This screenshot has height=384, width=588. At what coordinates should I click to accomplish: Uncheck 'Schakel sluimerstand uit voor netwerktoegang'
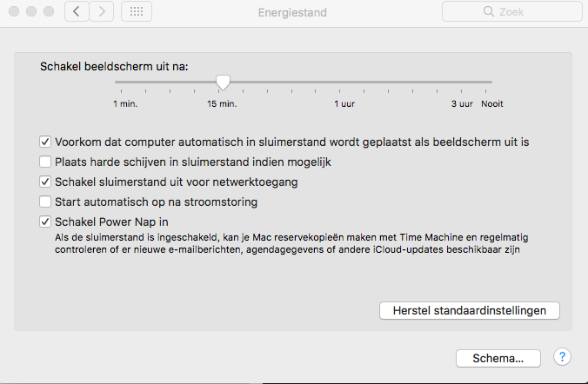pyautogui.click(x=46, y=182)
